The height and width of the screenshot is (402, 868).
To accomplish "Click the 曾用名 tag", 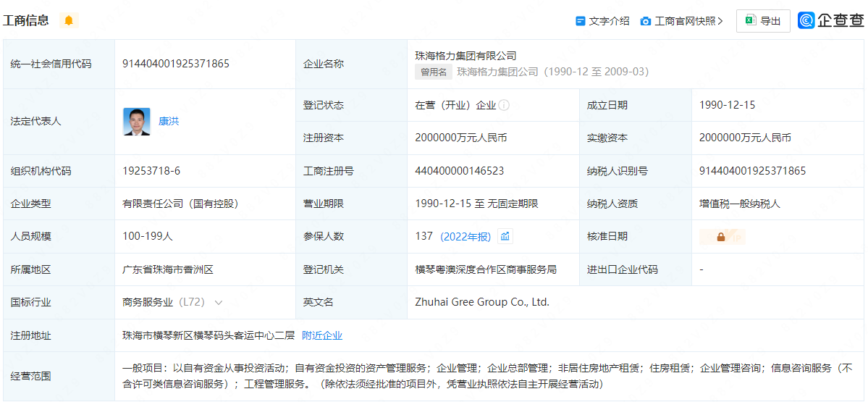I will [434, 72].
